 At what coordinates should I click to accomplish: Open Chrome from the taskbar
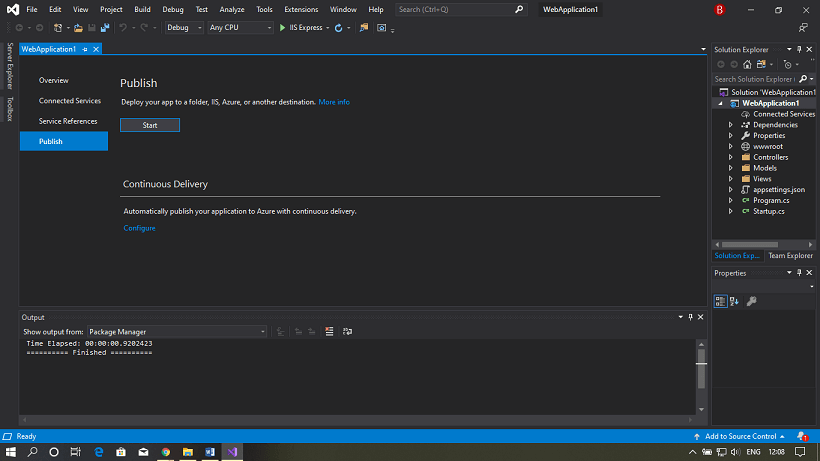166,452
